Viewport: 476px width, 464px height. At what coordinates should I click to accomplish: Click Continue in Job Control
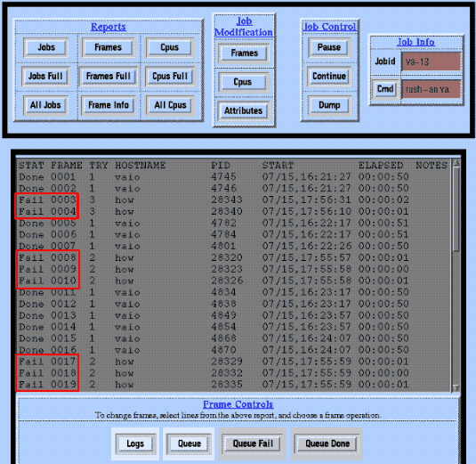pos(329,76)
